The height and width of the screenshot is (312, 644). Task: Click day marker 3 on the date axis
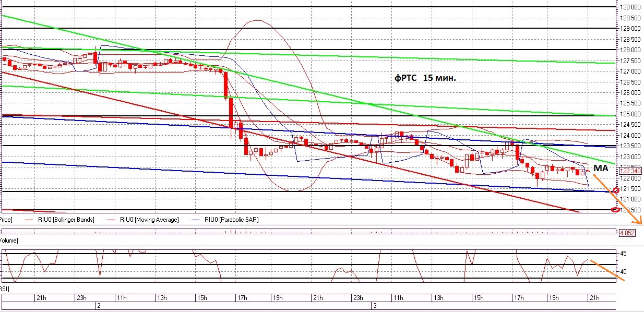click(374, 305)
